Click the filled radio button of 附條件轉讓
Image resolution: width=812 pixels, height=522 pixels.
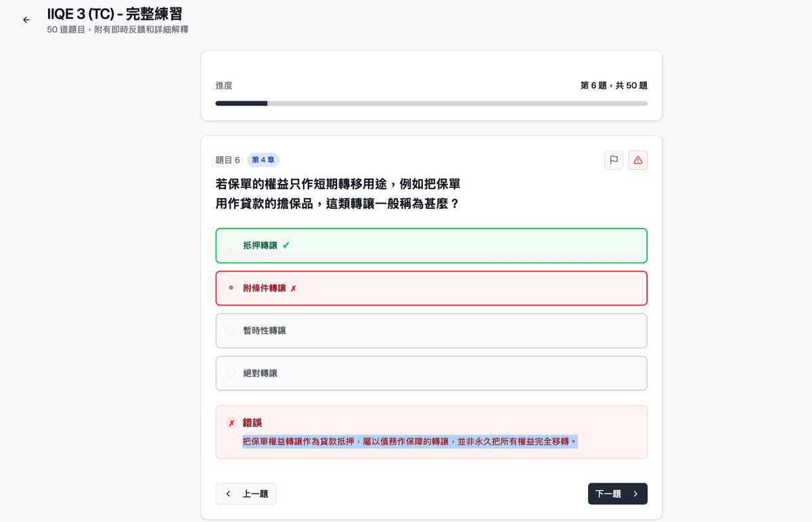click(x=231, y=287)
